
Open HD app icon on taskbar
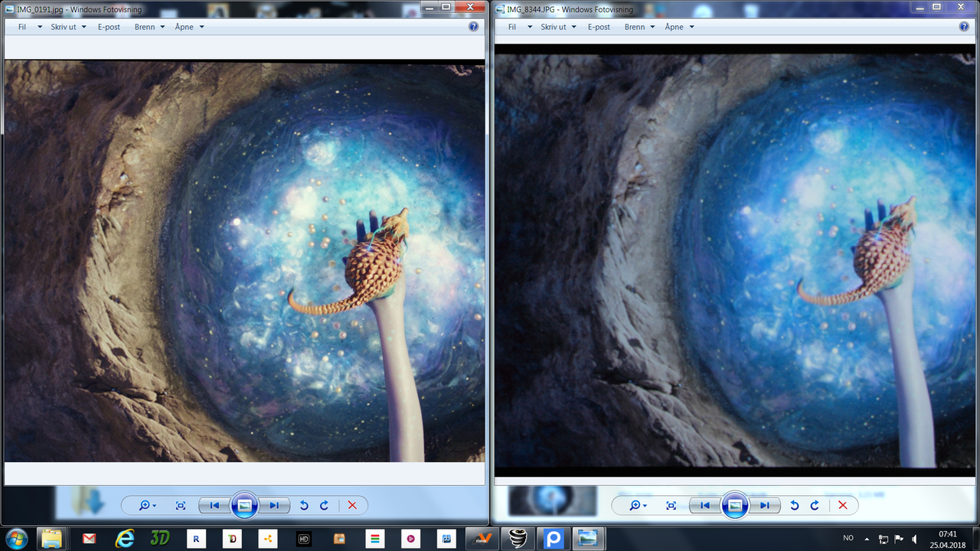(x=304, y=538)
